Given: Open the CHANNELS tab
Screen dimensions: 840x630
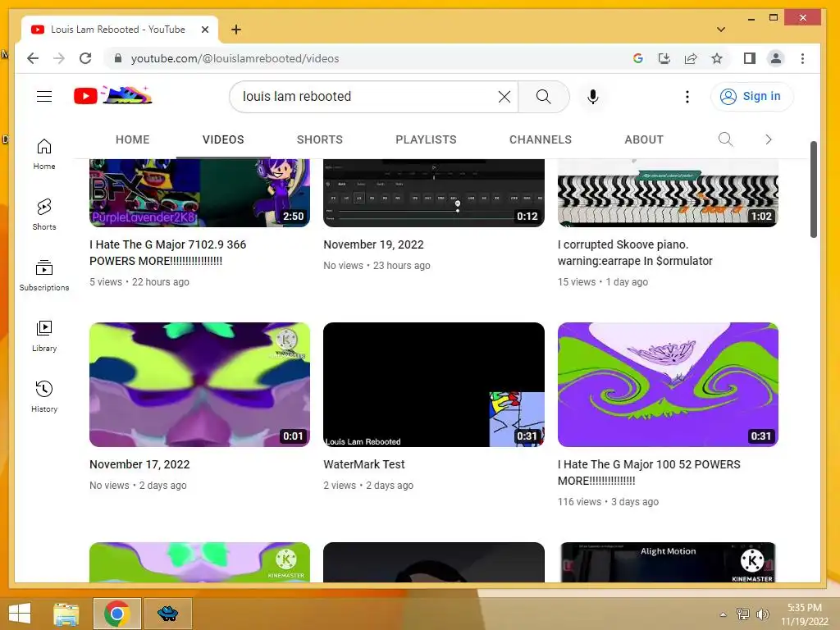Looking at the screenshot, I should click(540, 139).
